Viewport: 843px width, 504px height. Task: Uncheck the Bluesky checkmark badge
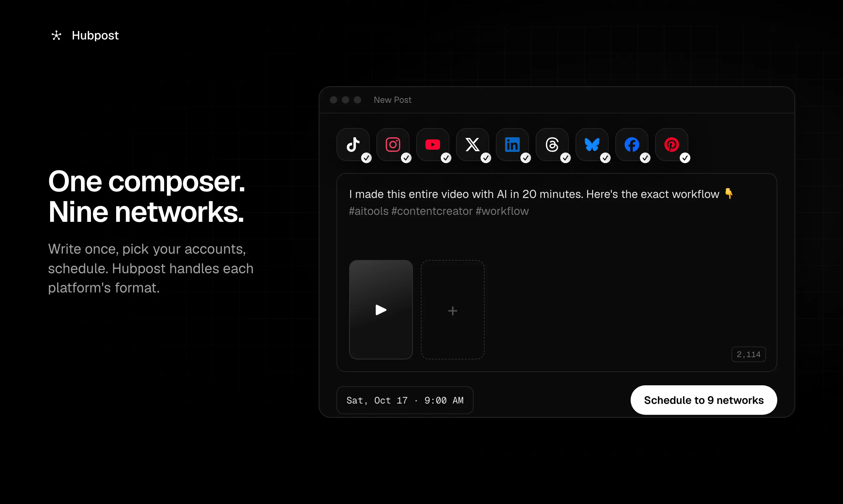(605, 158)
